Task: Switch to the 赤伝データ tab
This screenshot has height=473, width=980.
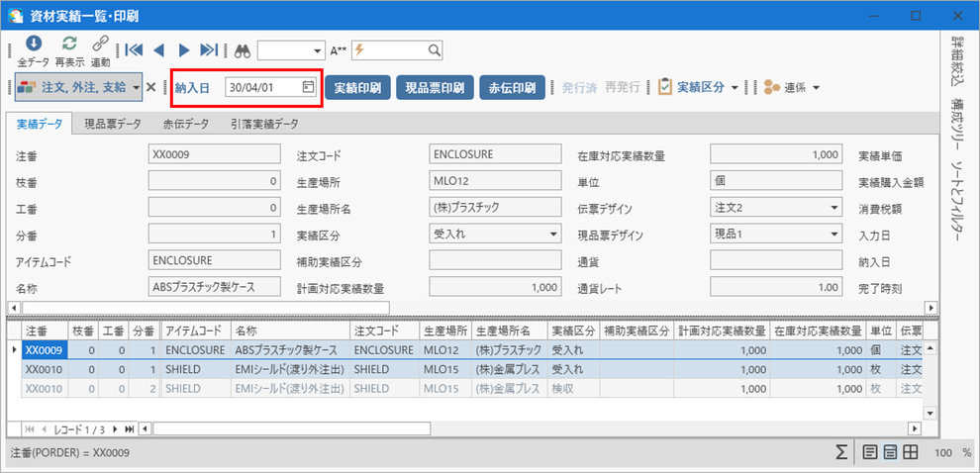Action: click(x=186, y=124)
